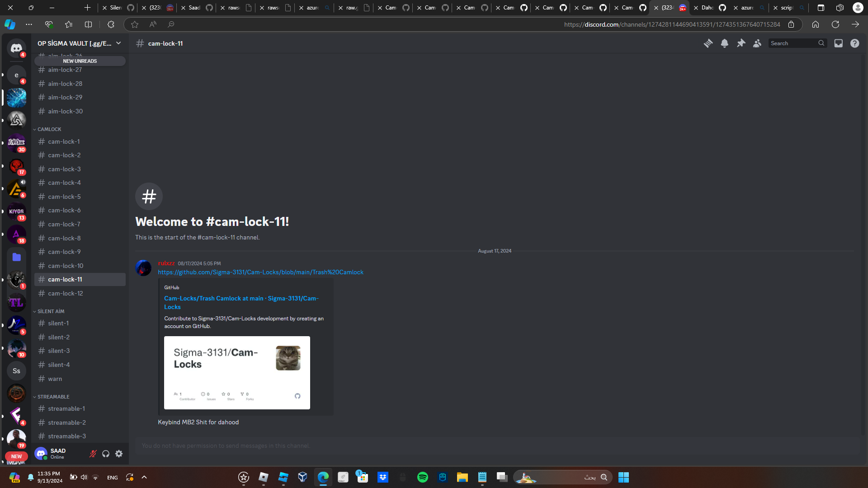Open Copilot icon in browser toolbar
The width and height of the screenshot is (868, 488).
10,24
